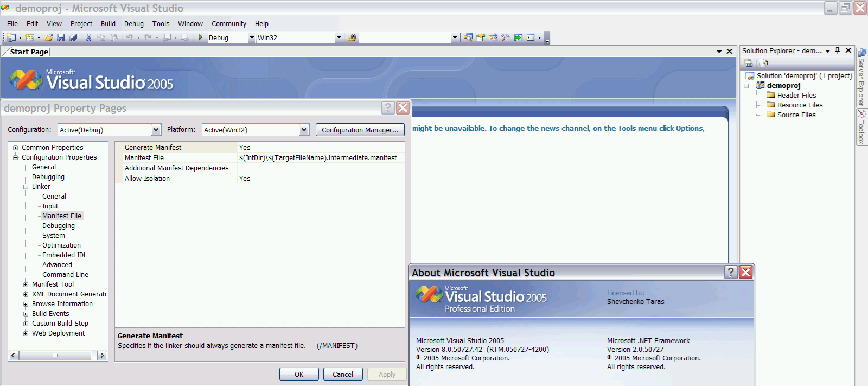This screenshot has width=868, height=386.
Task: Click the Allow Isolation property row
Action: click(x=260, y=179)
